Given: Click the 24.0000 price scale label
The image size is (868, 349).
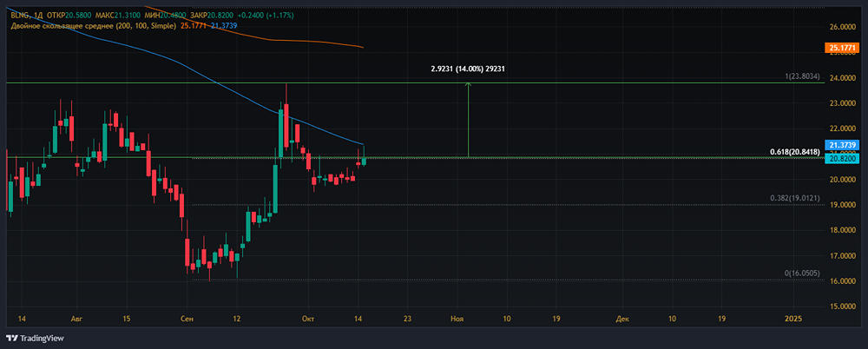Looking at the screenshot, I should coord(841,78).
